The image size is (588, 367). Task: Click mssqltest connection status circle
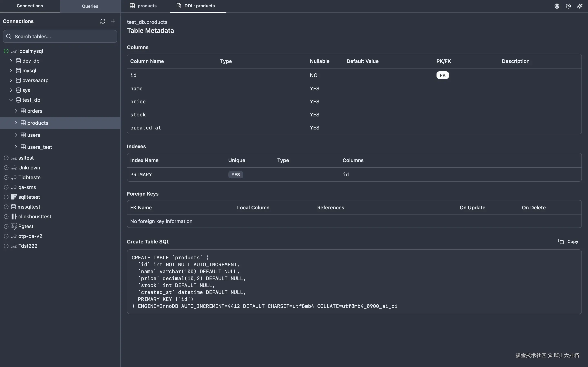(6, 207)
